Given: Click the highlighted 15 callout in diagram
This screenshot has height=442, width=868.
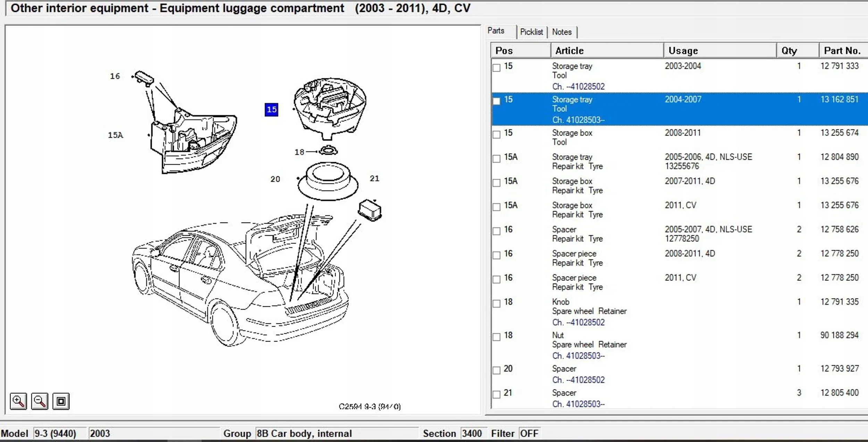Looking at the screenshot, I should [271, 110].
